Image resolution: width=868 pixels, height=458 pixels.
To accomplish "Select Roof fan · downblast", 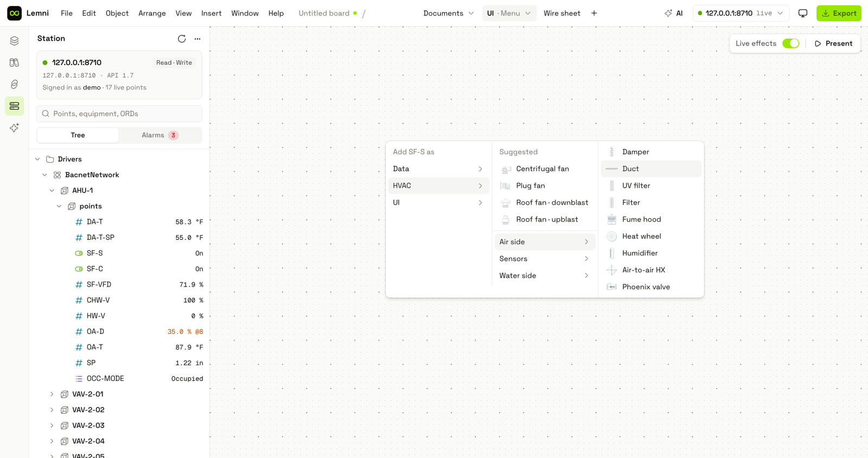I will point(545,202).
